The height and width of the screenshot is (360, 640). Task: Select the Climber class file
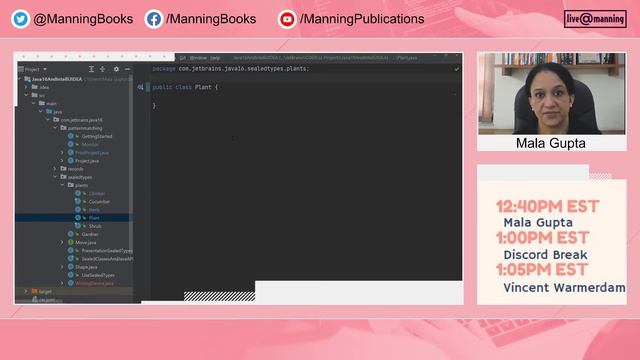[x=97, y=193]
